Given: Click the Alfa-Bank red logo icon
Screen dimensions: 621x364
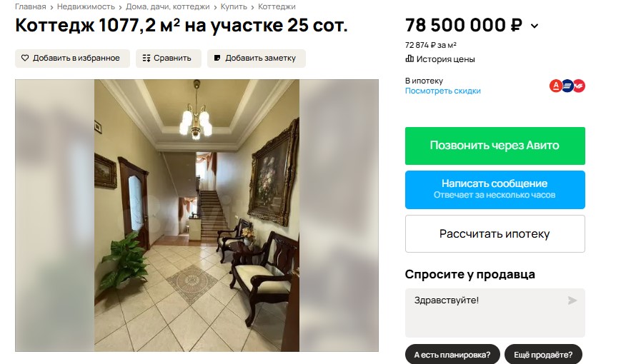Looking at the screenshot, I should pyautogui.click(x=556, y=86).
